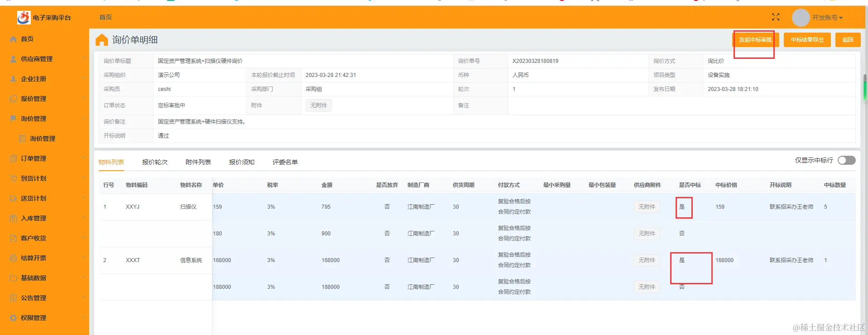Image resolution: width=868 pixels, height=335 pixels.
Task: Click 无附件 button in the 180 price row
Action: tap(647, 234)
